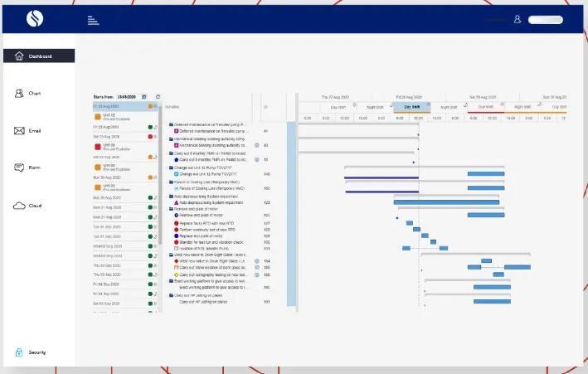Viewport: 588px width, 374px height.
Task: Click the white pill button in header
Action: click(545, 20)
